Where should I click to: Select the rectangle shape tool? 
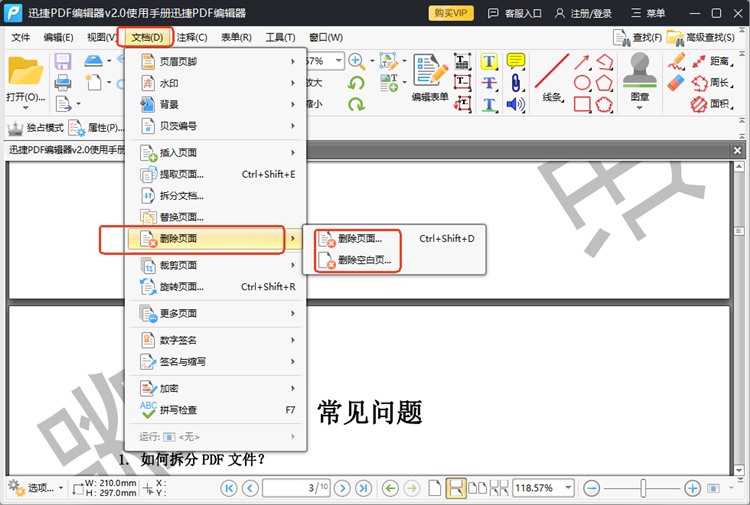[582, 104]
